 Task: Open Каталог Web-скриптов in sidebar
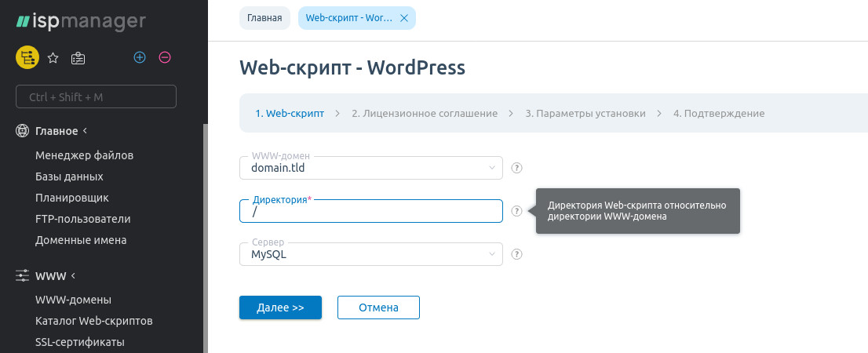click(93, 321)
